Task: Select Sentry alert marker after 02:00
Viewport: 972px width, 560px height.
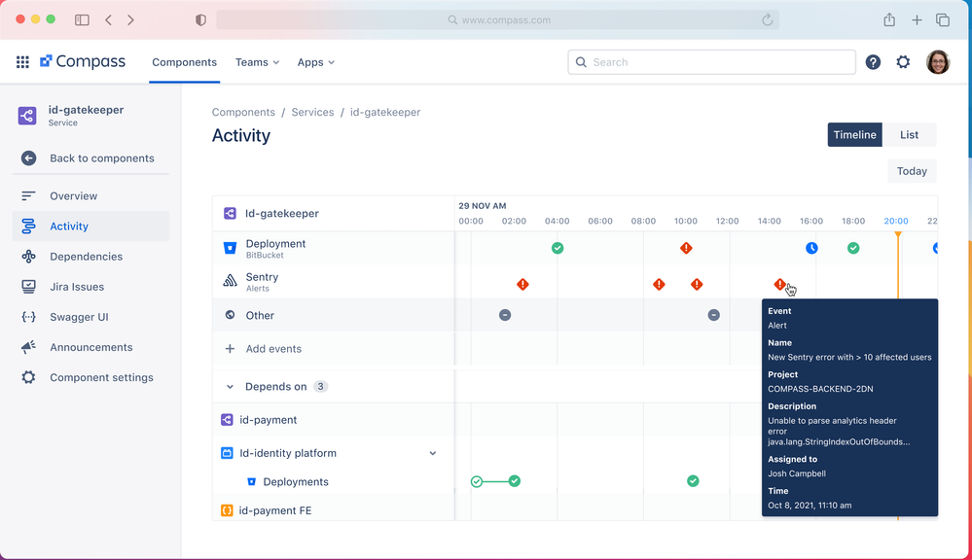Action: click(x=523, y=284)
